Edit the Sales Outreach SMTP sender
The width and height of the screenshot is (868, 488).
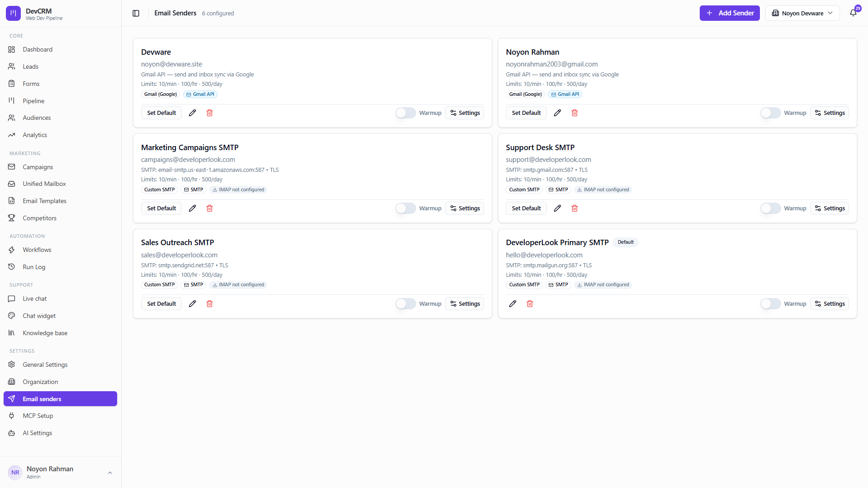coord(192,304)
